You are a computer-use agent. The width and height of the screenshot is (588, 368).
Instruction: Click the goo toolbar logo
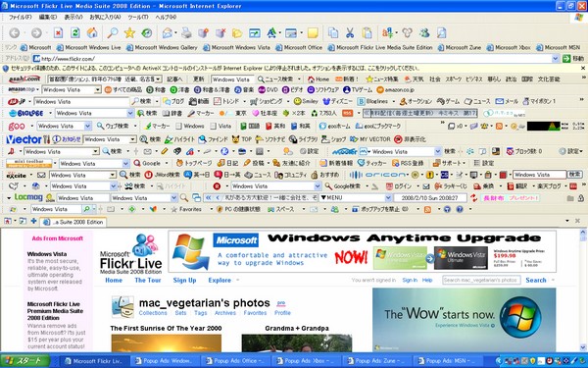[17, 126]
